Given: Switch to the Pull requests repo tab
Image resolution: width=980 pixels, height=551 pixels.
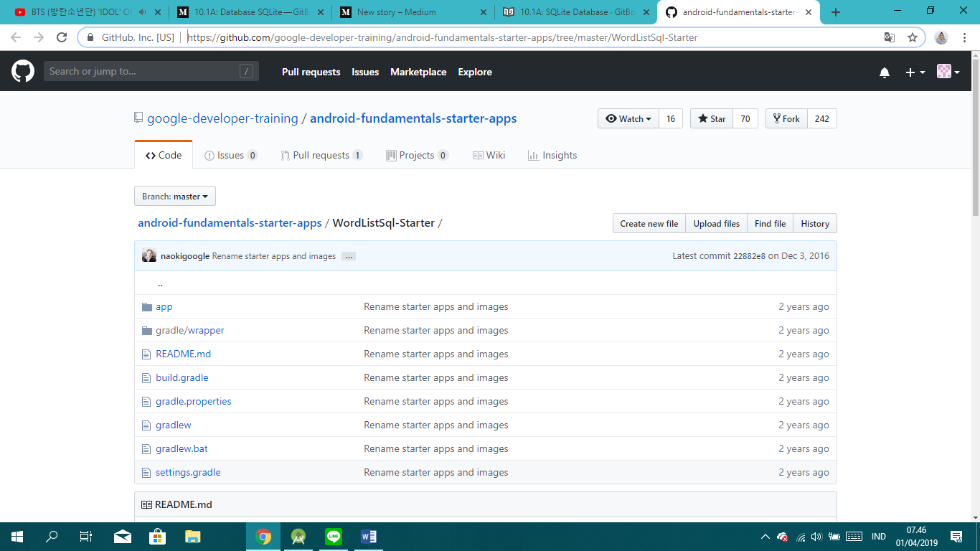Looking at the screenshot, I should pyautogui.click(x=321, y=155).
